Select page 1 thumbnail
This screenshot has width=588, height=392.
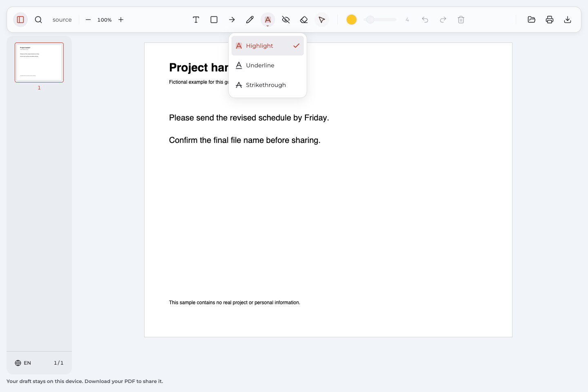pos(39,62)
